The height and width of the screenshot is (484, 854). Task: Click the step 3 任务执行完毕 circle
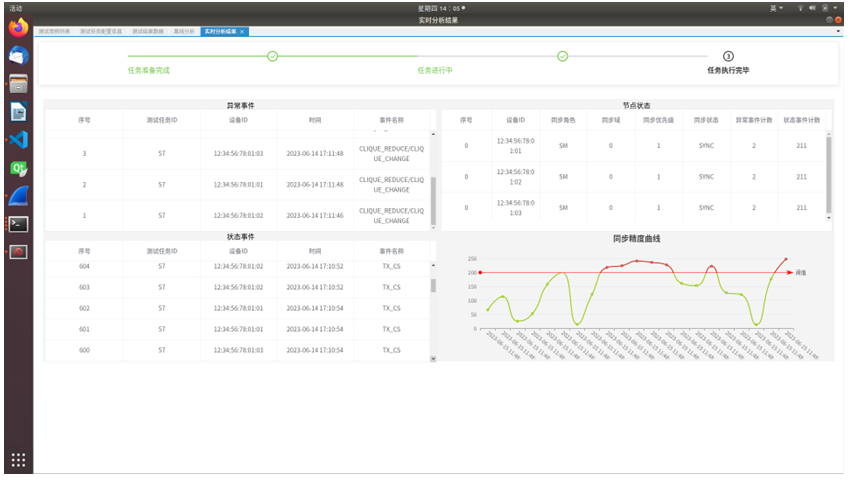click(x=728, y=56)
